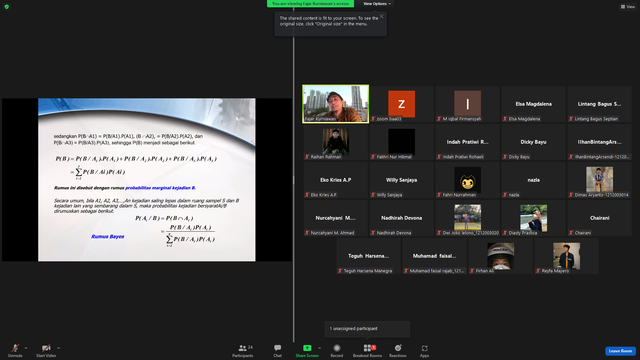Select M Iqbal Firmansyah's tile
This screenshot has width=640, height=360.
pos(467,104)
